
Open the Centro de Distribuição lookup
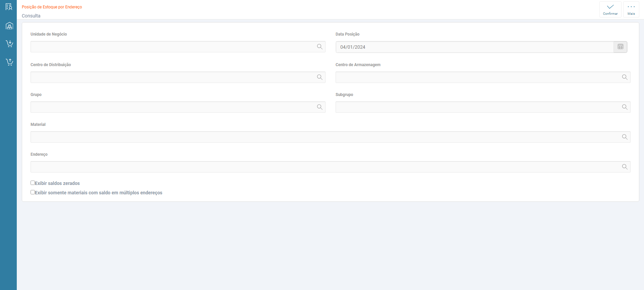click(319, 77)
